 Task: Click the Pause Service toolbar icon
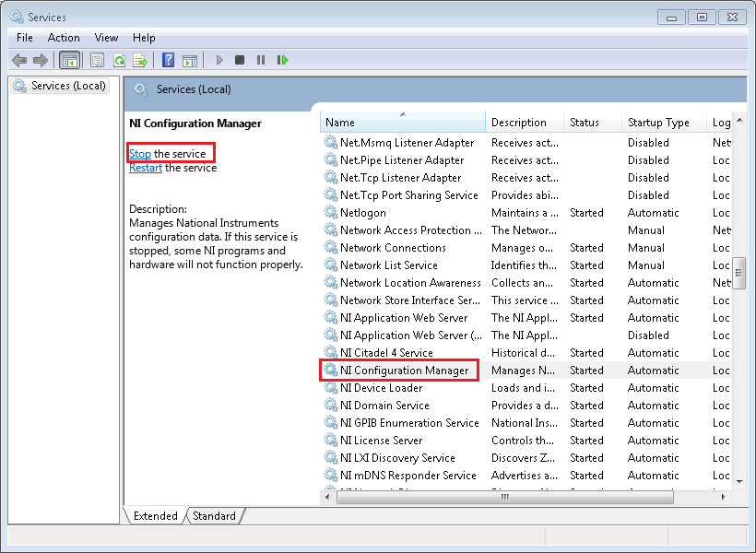(x=261, y=60)
